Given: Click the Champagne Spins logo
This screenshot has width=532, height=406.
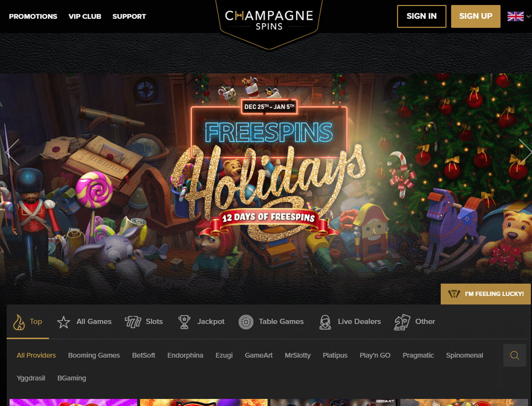Looking at the screenshot, I should coord(269,20).
